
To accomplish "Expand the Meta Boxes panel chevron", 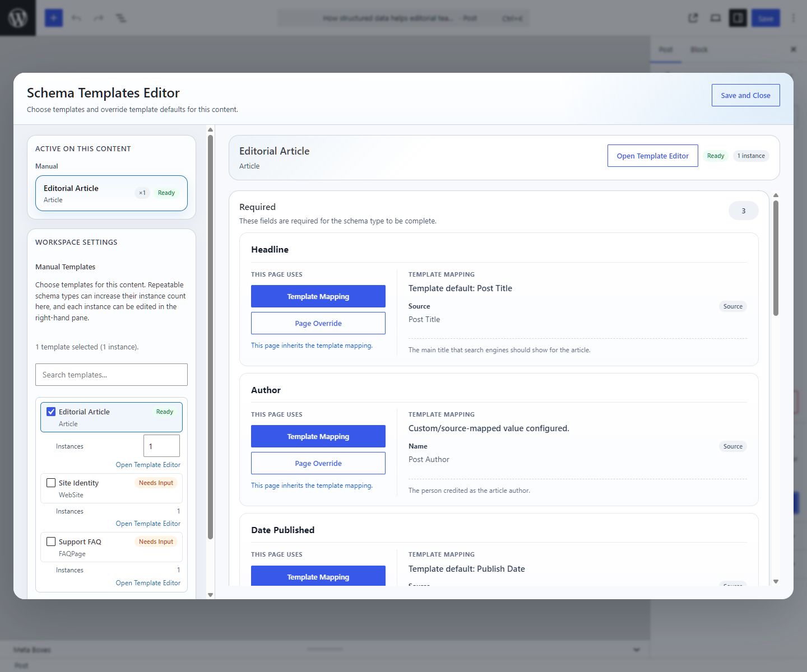I will (x=637, y=650).
